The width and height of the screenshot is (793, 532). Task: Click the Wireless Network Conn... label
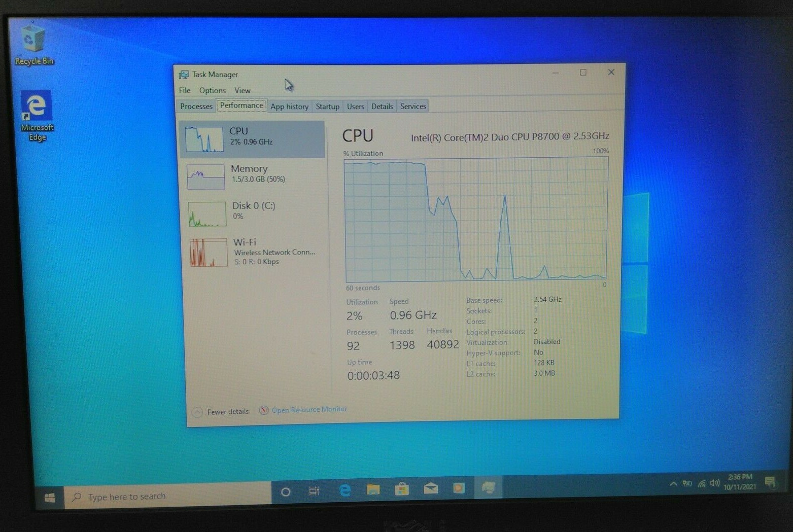(x=274, y=252)
